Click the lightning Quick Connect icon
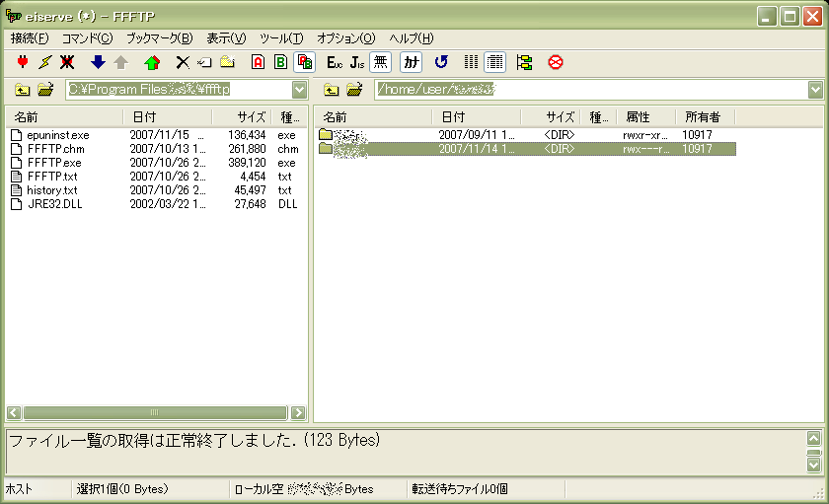Viewport: 829px width, 504px height. 45,62
